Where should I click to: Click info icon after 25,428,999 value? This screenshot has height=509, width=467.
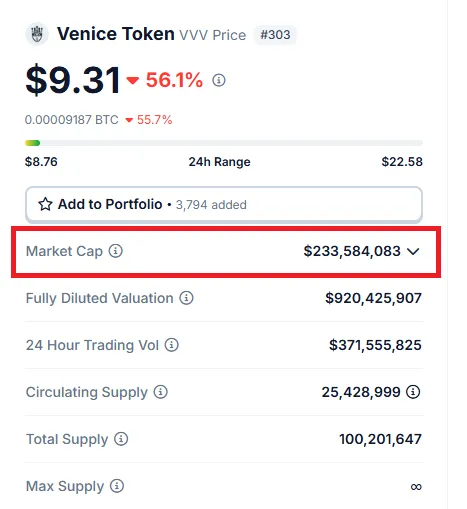tap(413, 392)
